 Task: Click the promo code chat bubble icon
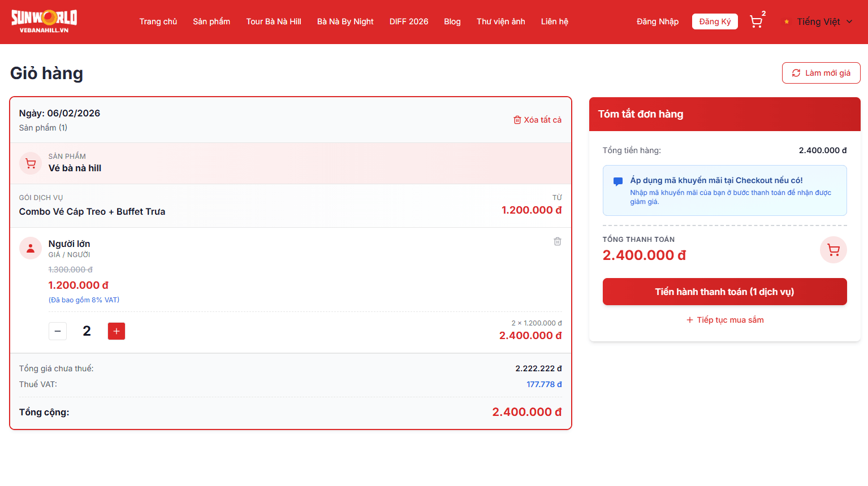pos(618,181)
